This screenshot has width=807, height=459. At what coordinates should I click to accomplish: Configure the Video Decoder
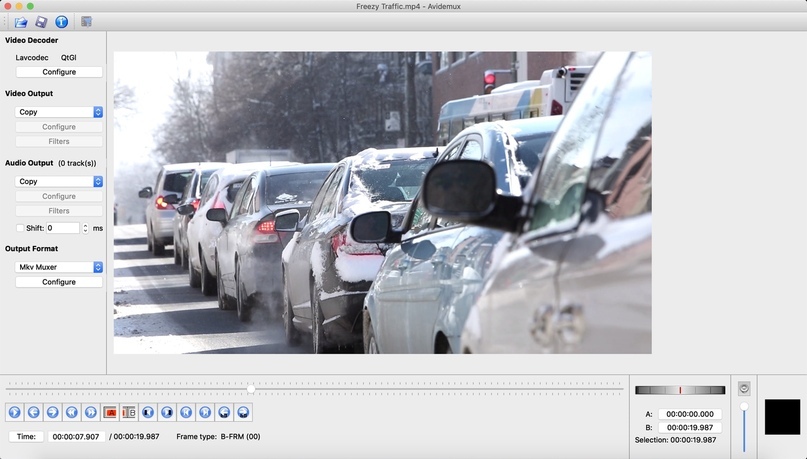pos(59,72)
